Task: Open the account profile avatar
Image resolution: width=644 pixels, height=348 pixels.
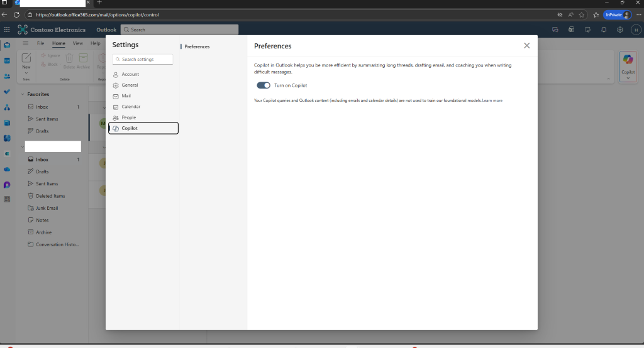Action: 636,30
